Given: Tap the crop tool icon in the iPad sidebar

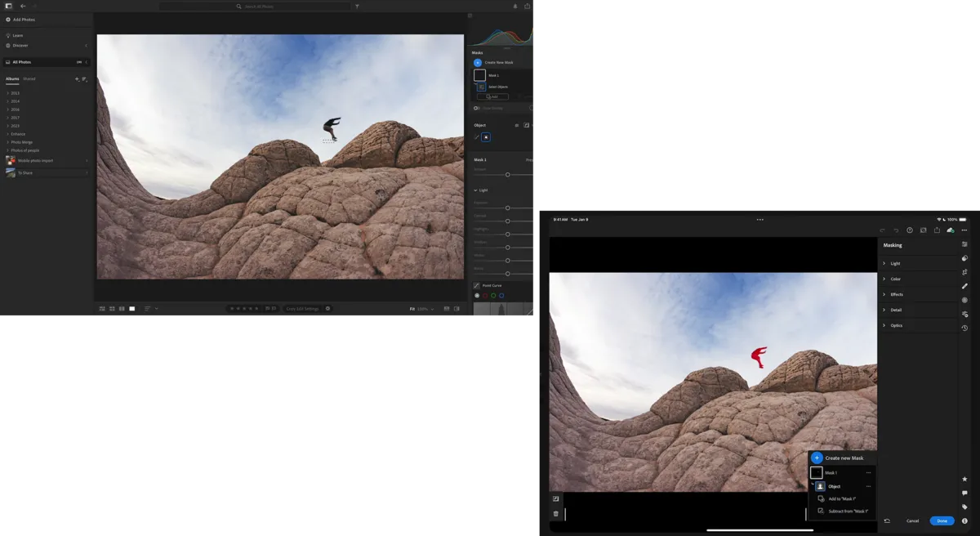Looking at the screenshot, I should [965, 272].
